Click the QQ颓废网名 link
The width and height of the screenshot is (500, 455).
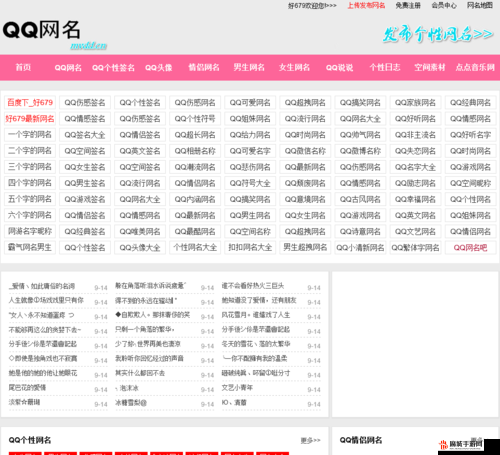coord(305,183)
